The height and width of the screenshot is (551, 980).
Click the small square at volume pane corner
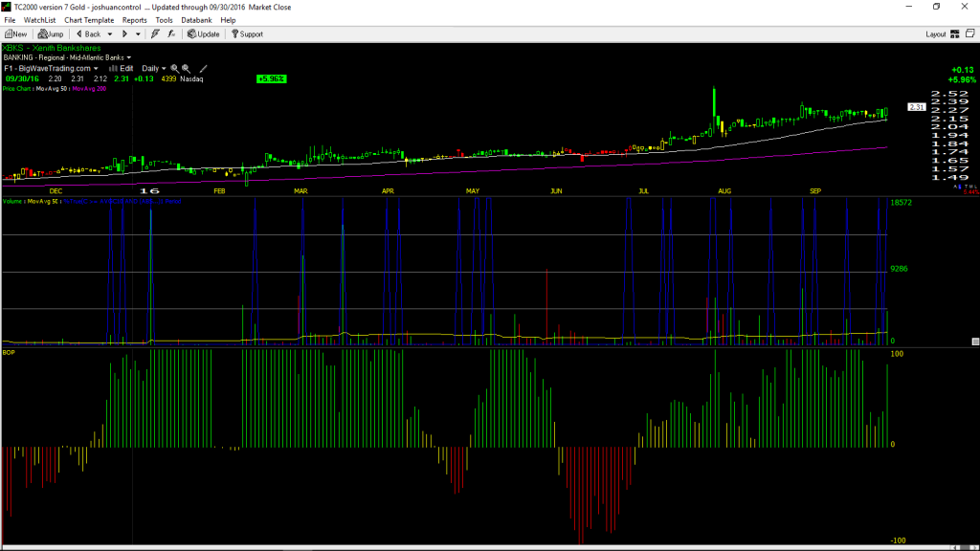(975, 342)
